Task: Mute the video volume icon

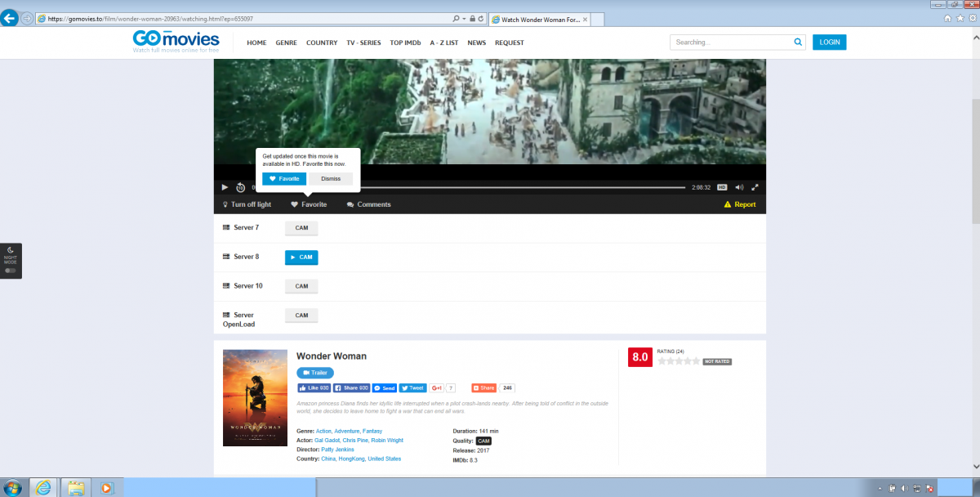Action: (739, 187)
